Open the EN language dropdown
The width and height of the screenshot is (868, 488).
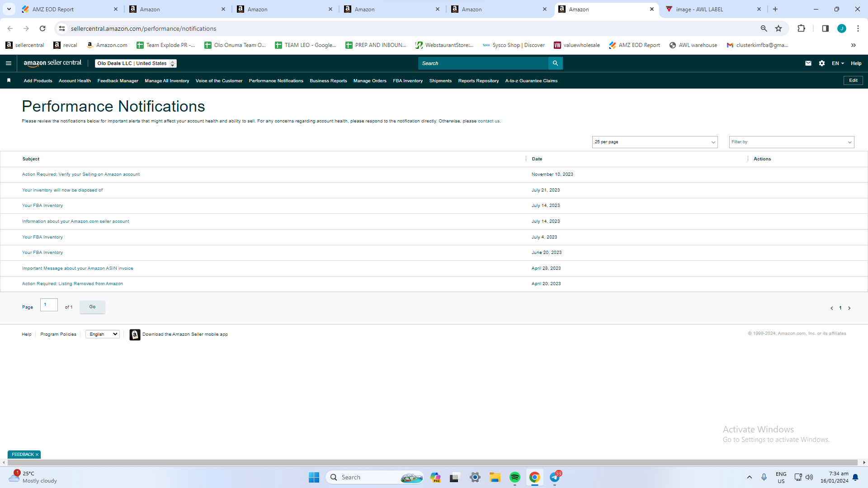838,63
